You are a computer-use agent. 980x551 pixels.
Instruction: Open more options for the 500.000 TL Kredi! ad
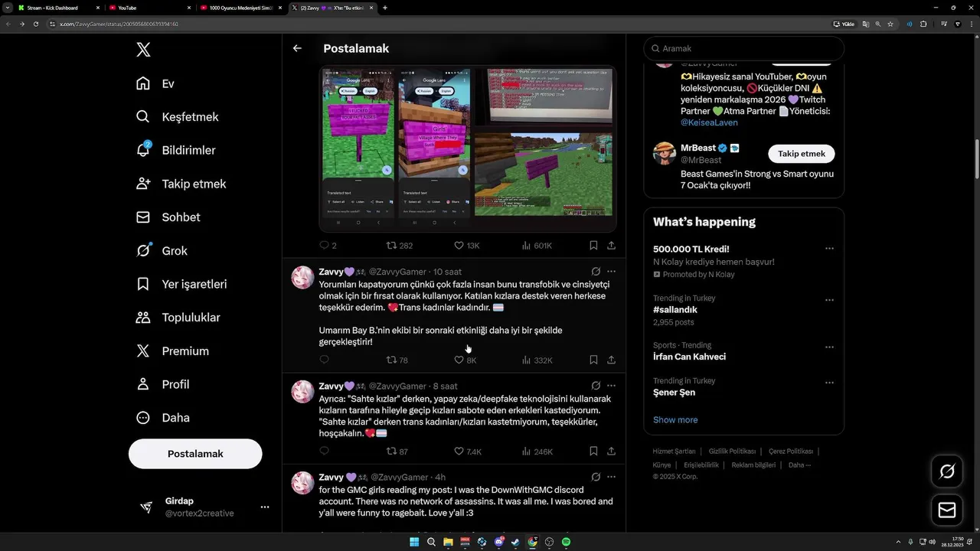click(x=829, y=249)
